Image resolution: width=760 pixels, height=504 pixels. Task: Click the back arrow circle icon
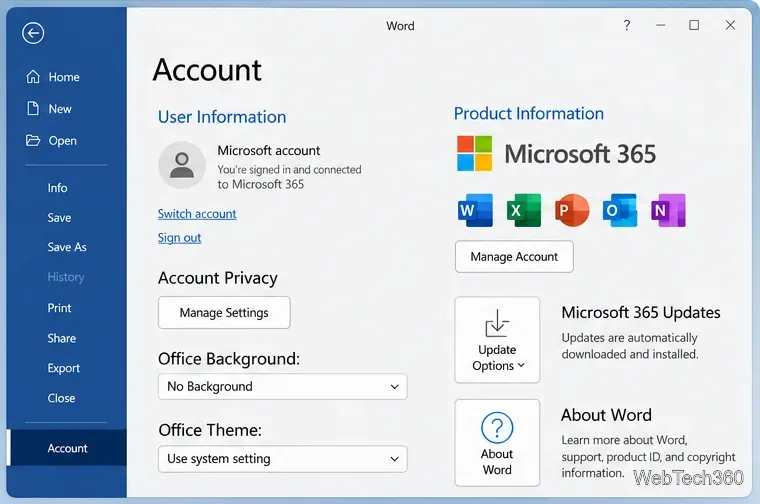[33, 33]
